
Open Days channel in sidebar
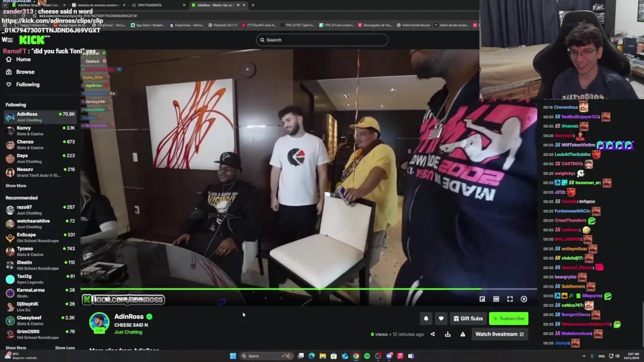pyautogui.click(x=40, y=158)
